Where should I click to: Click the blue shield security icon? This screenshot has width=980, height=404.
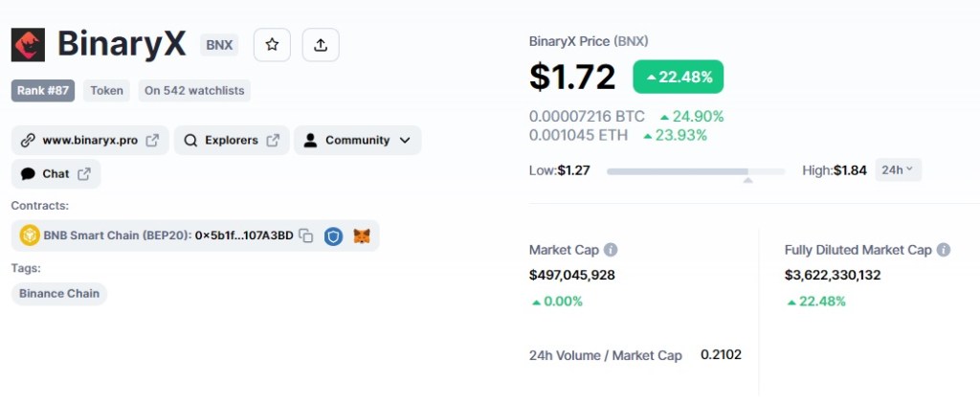click(x=333, y=236)
